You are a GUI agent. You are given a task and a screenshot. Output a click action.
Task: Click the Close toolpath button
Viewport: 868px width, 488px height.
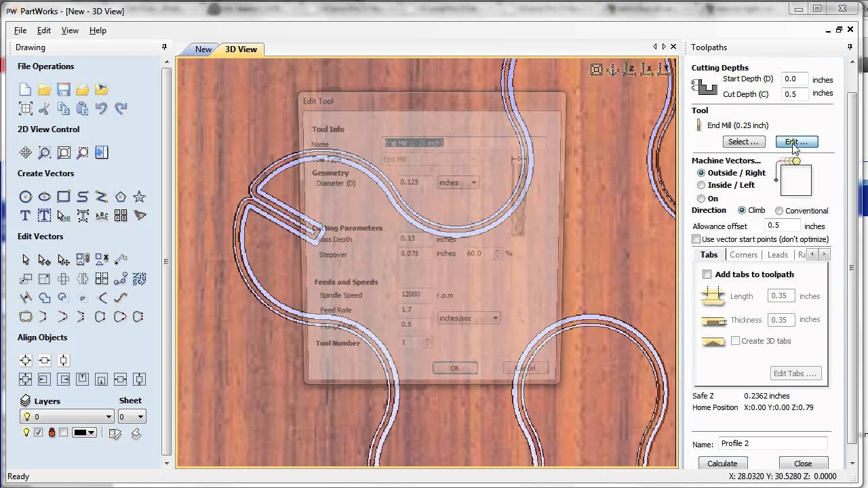click(803, 464)
